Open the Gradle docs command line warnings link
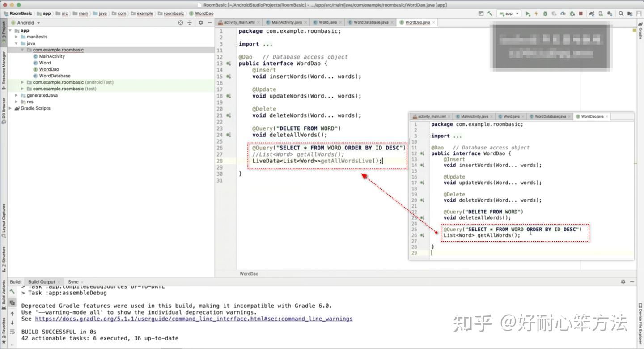The height and width of the screenshot is (349, 644). tap(194, 319)
